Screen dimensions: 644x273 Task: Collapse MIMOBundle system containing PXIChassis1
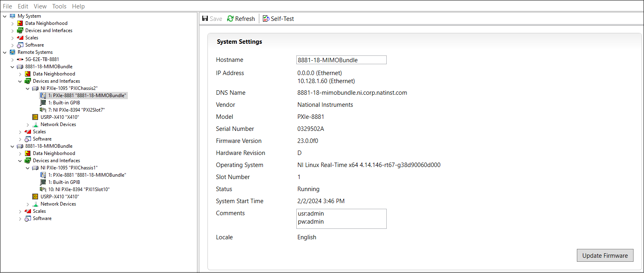pos(12,147)
